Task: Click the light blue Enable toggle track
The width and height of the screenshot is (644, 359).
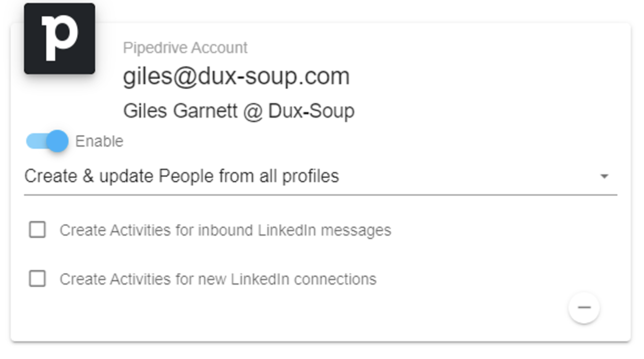Action: tap(37, 141)
